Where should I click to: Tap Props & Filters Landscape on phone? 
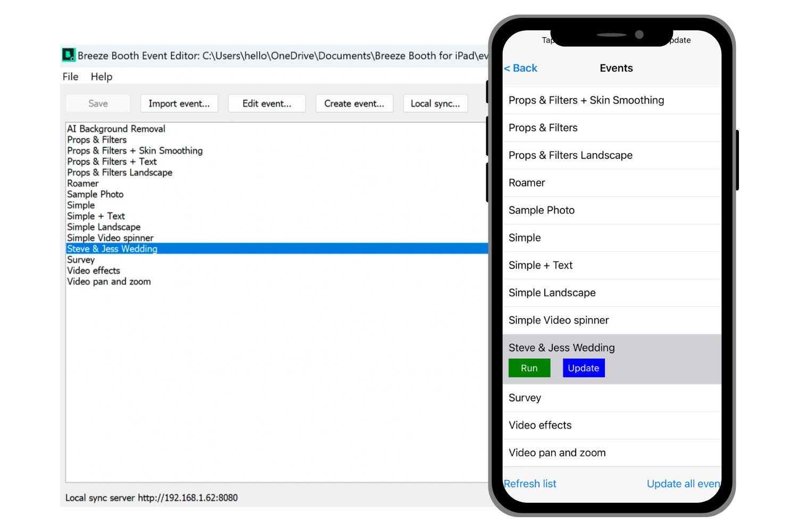pos(570,155)
